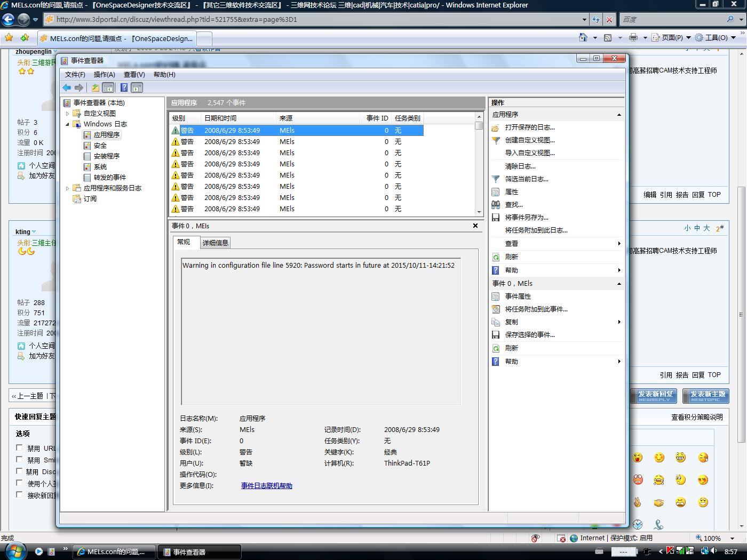Open the 复制 submenu in the actions pane

click(x=557, y=322)
